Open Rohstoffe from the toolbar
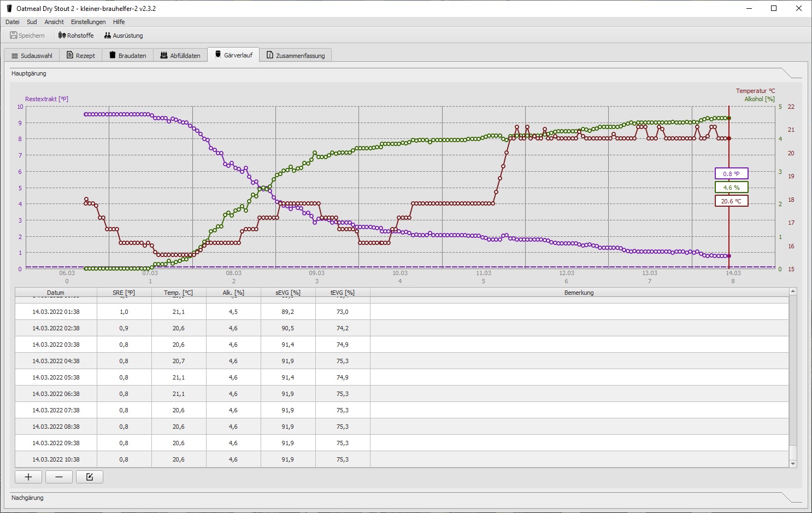Image resolution: width=812 pixels, height=513 pixels. tap(76, 36)
